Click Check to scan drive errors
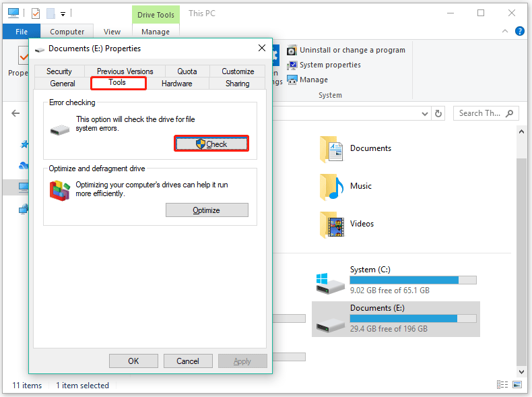The width and height of the screenshot is (532, 397). coord(211,144)
